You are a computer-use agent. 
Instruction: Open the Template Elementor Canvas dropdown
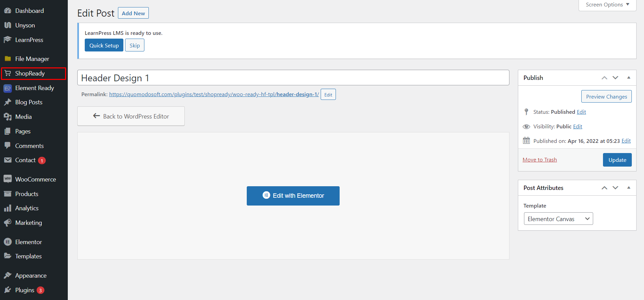(559, 219)
